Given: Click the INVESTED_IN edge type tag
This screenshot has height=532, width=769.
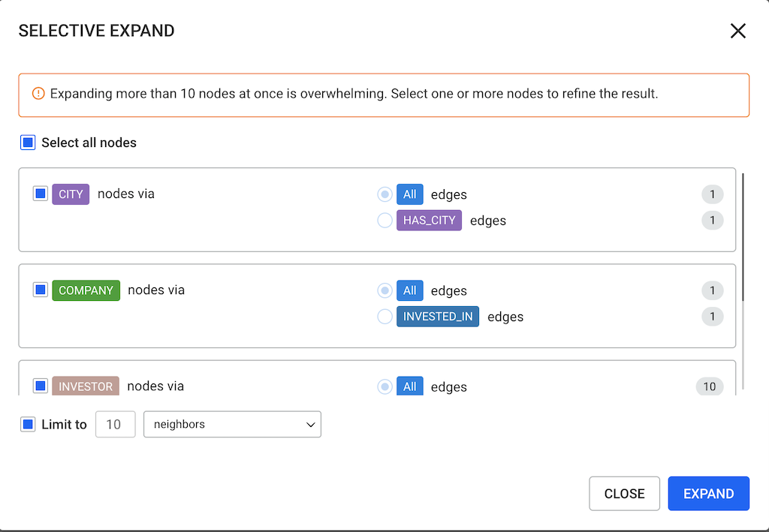Looking at the screenshot, I should click(438, 317).
